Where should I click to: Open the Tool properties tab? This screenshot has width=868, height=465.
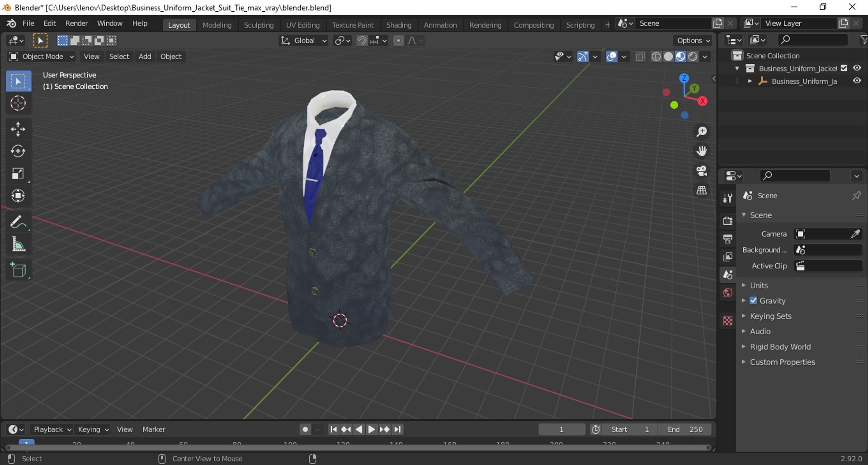(727, 198)
